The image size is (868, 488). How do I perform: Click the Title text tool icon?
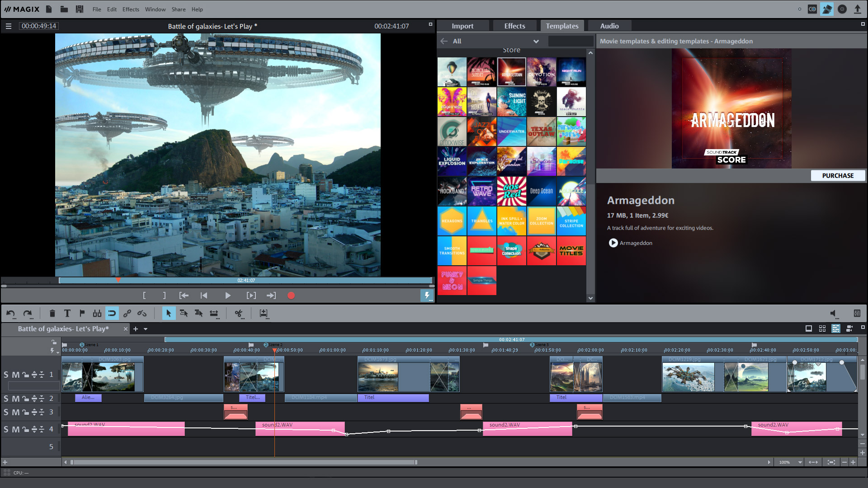click(67, 313)
